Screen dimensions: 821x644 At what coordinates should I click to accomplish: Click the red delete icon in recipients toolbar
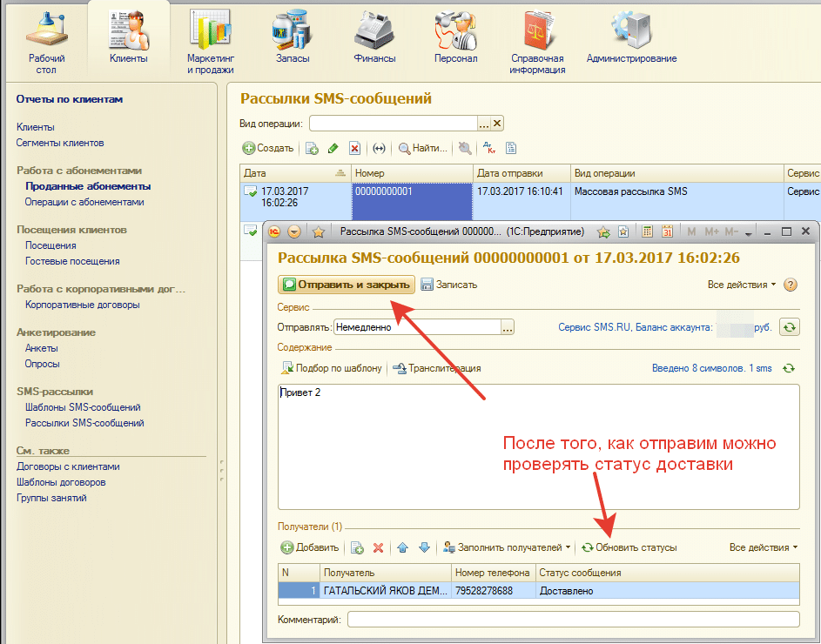click(x=378, y=547)
